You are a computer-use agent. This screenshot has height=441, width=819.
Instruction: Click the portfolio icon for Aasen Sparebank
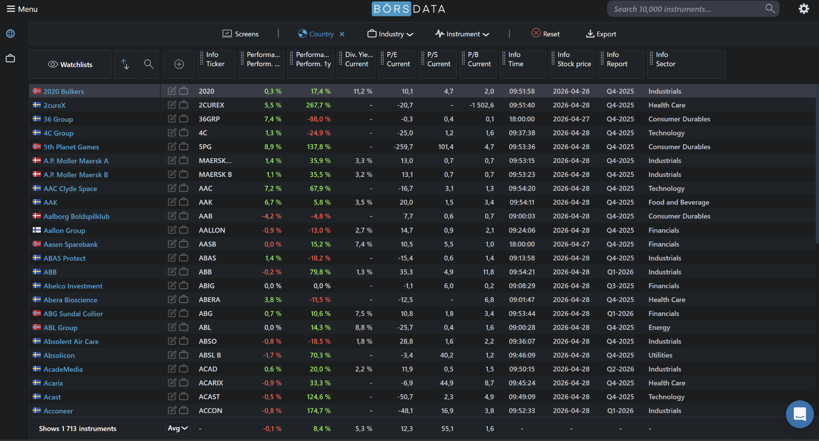click(x=184, y=244)
